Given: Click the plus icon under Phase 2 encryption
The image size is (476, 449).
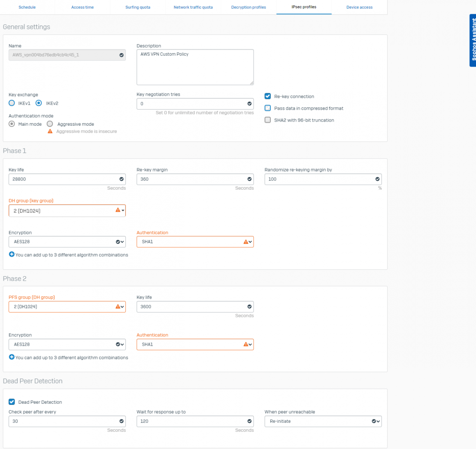Looking at the screenshot, I should pos(12,357).
